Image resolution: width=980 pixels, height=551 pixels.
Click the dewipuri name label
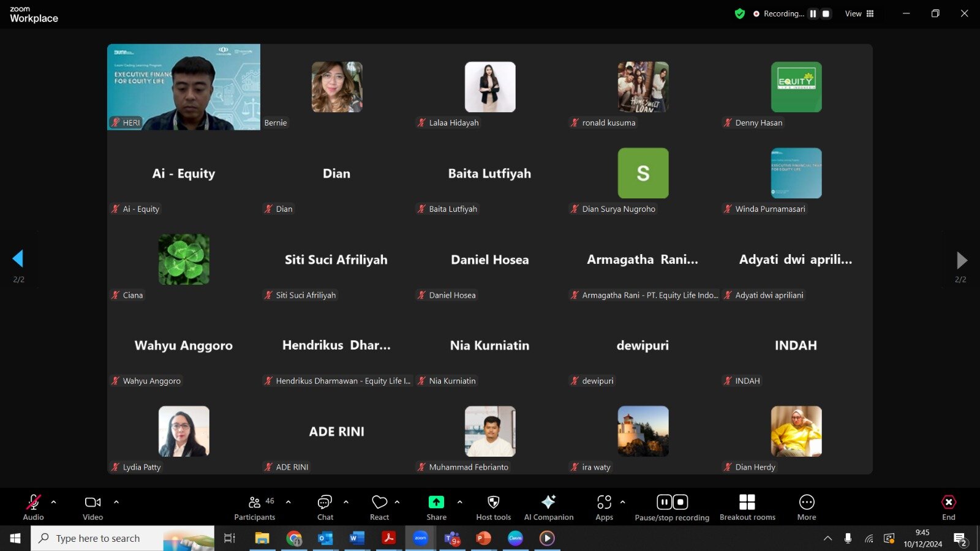pos(597,381)
